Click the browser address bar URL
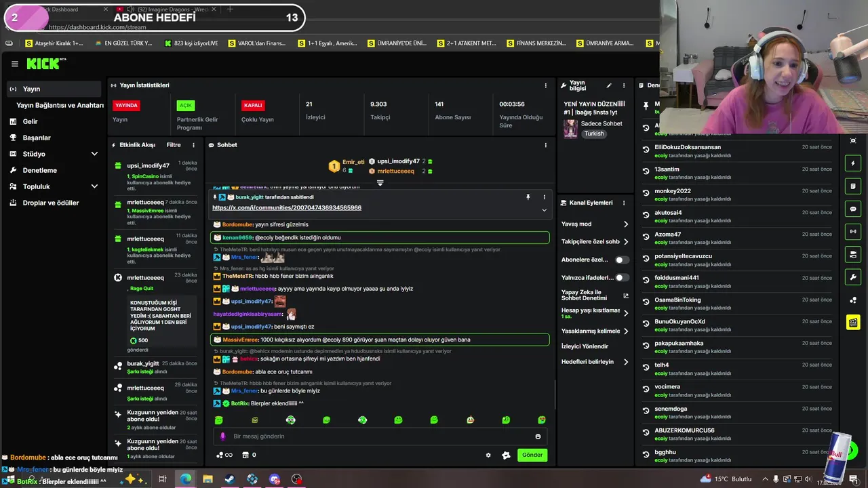The image size is (868, 488). pyautogui.click(x=97, y=27)
